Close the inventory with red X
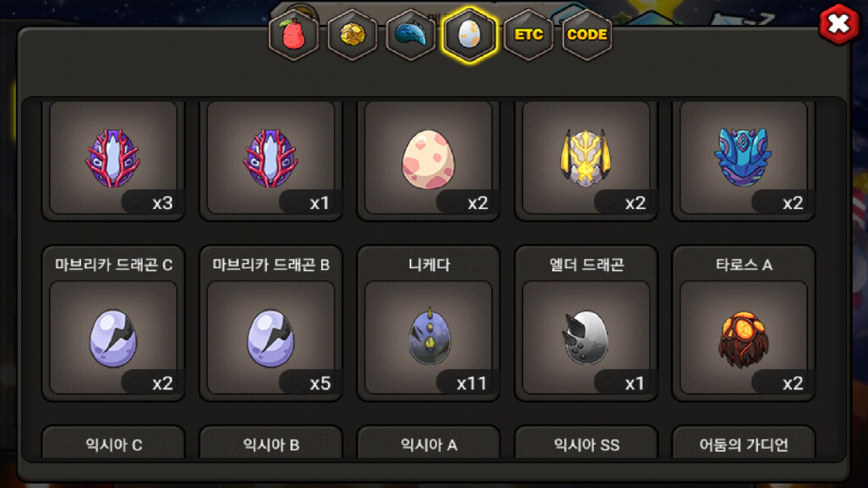Viewport: 868px width, 488px height. (x=839, y=24)
